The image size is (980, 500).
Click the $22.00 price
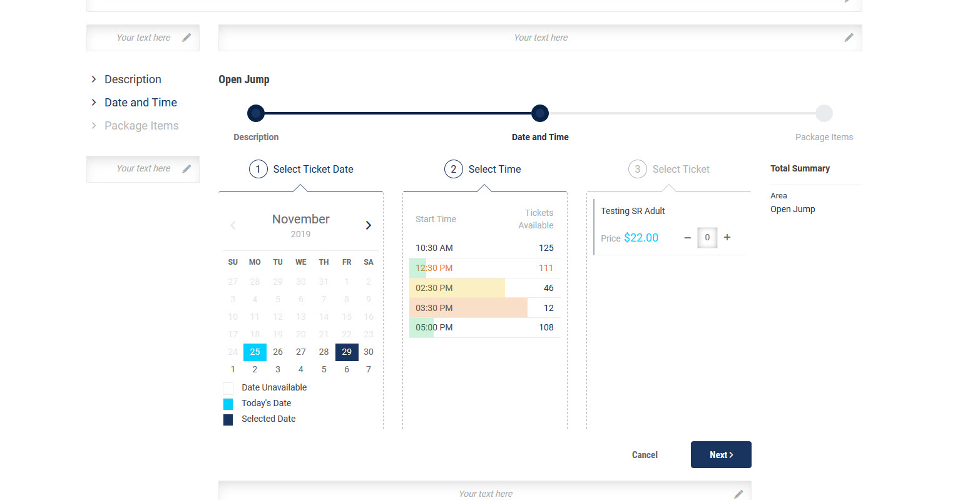click(641, 238)
